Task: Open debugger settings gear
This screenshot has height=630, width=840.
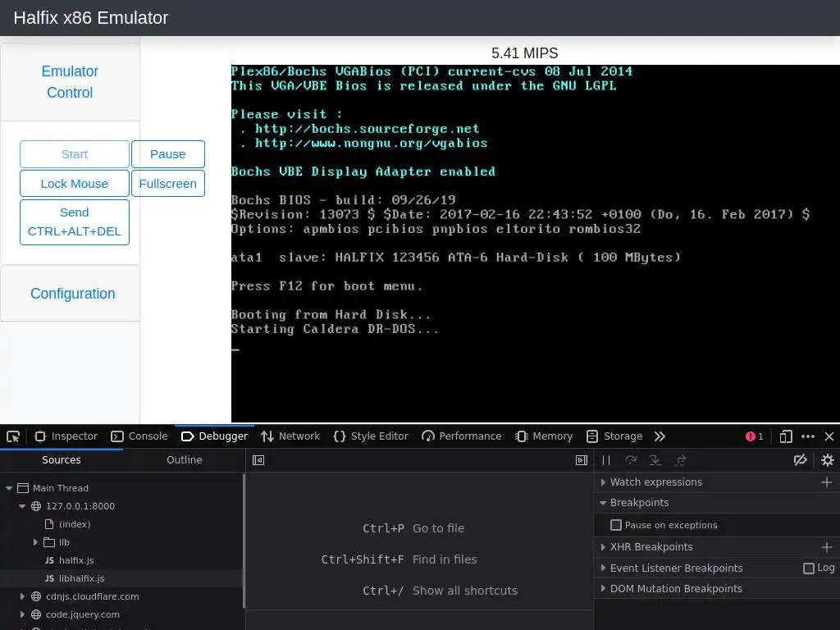Action: coord(828,460)
